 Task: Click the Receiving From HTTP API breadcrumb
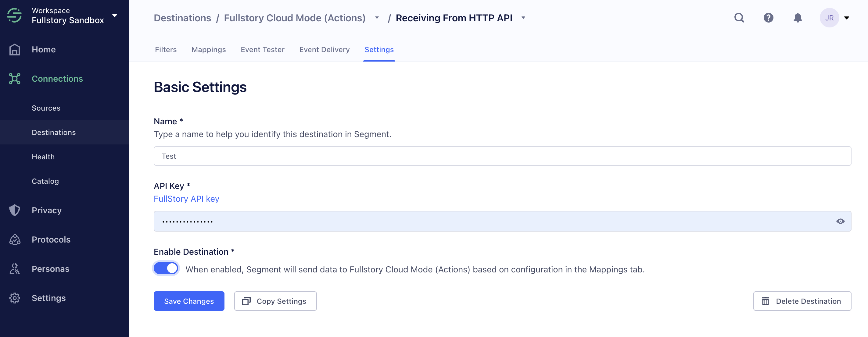click(x=454, y=18)
